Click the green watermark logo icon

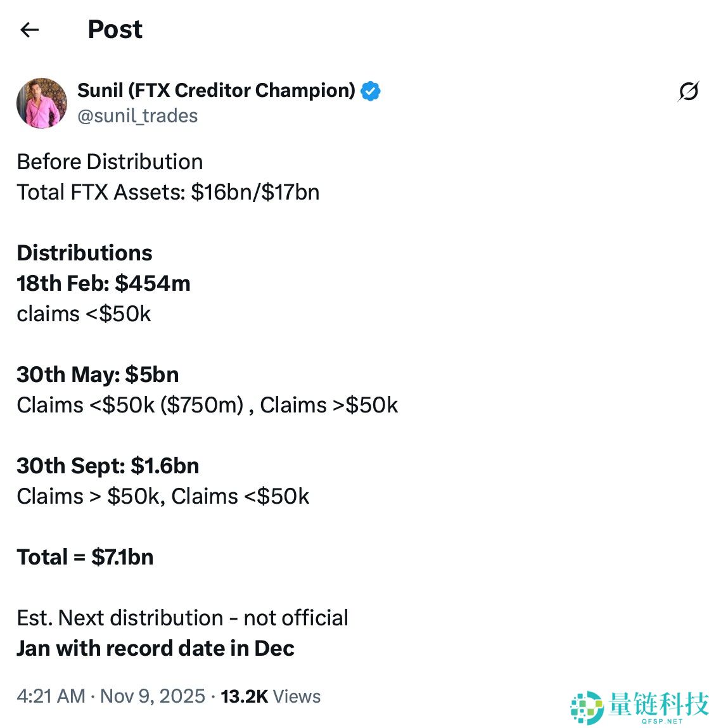click(587, 707)
